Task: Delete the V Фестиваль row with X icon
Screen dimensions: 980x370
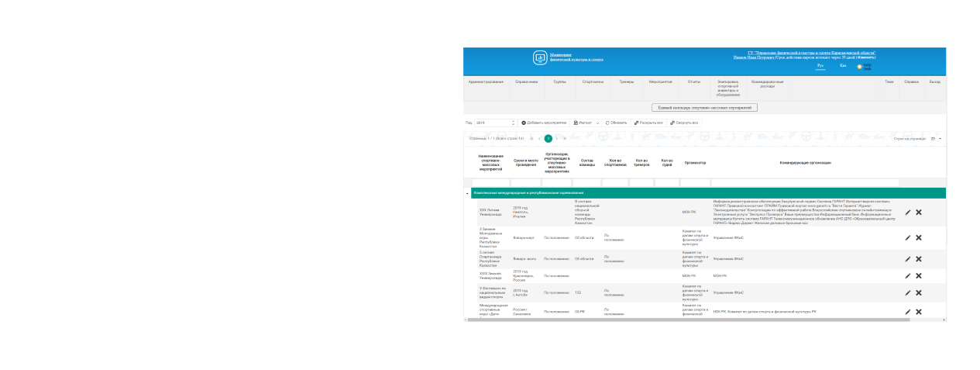Action: point(919,292)
